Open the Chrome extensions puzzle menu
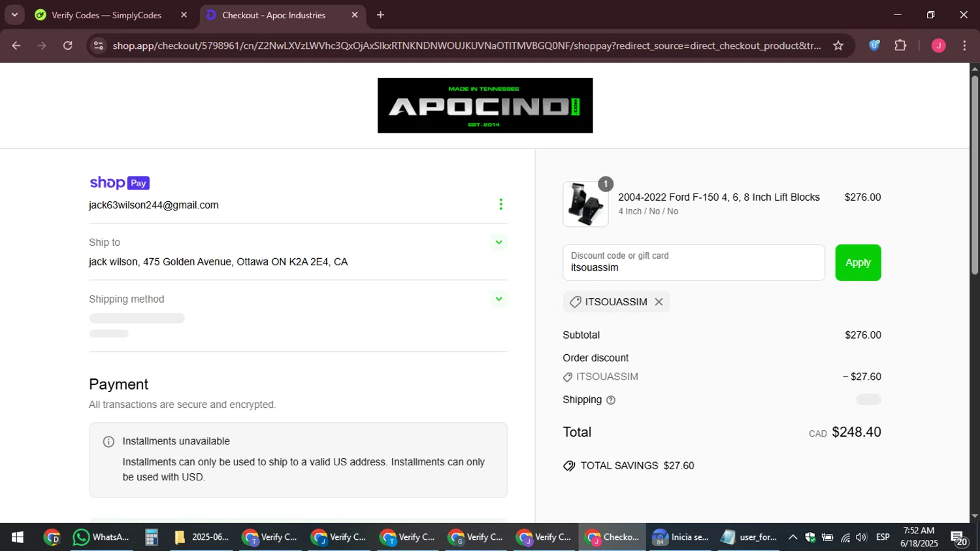 click(x=900, y=46)
